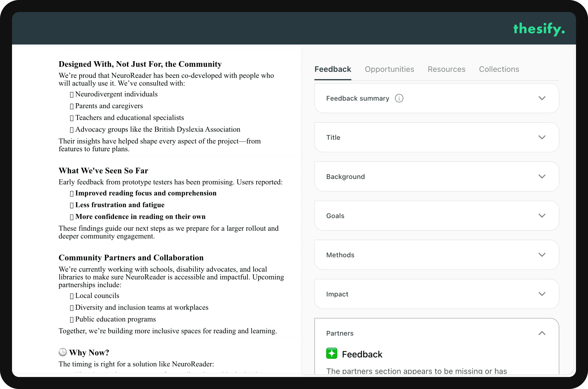This screenshot has height=389, width=588.
Task: Open the Resources tab
Action: (446, 69)
